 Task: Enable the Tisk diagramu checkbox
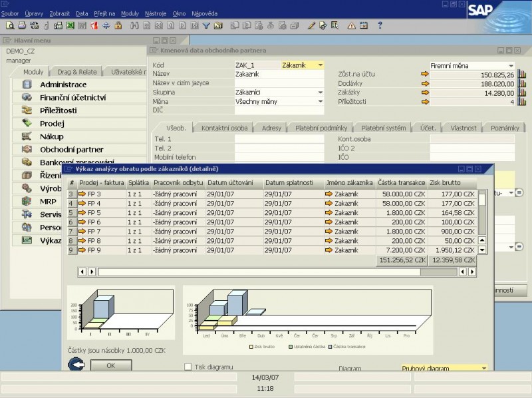(188, 367)
